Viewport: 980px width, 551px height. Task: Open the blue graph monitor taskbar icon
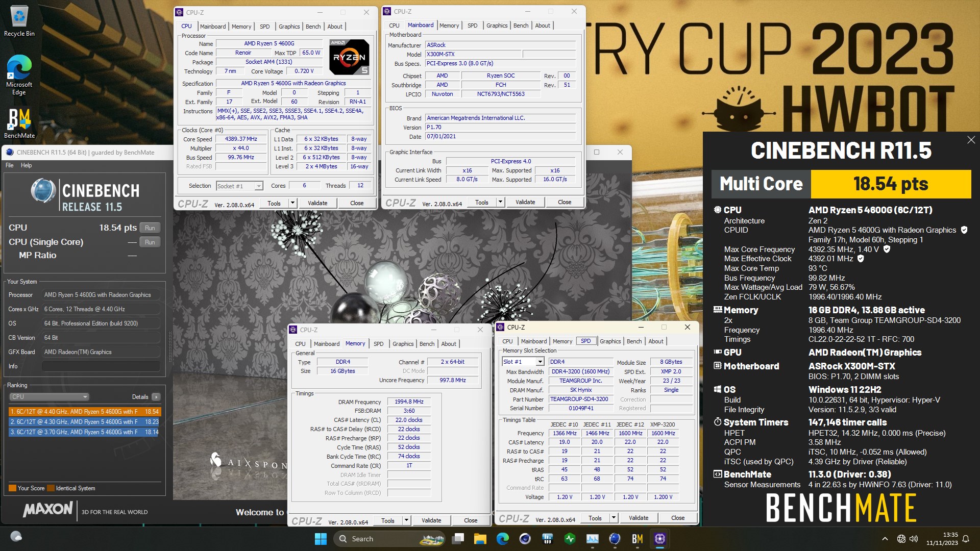[593, 539]
